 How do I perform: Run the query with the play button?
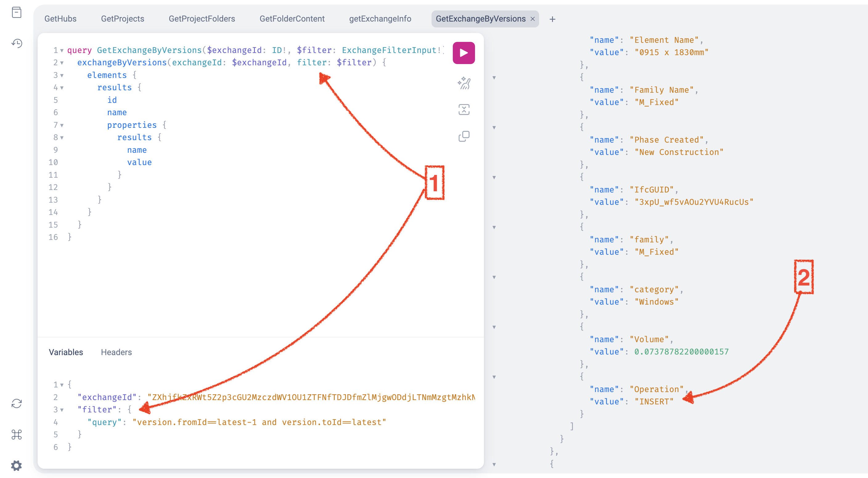(464, 53)
